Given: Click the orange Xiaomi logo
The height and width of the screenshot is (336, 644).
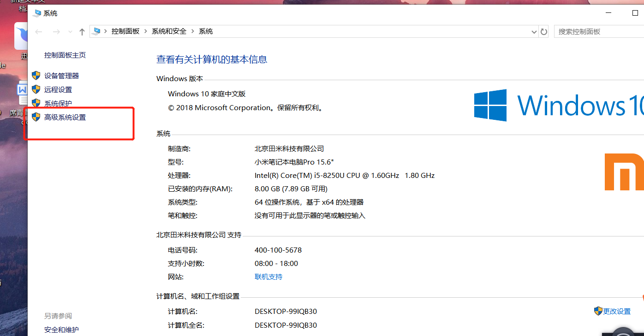Looking at the screenshot, I should 624,172.
